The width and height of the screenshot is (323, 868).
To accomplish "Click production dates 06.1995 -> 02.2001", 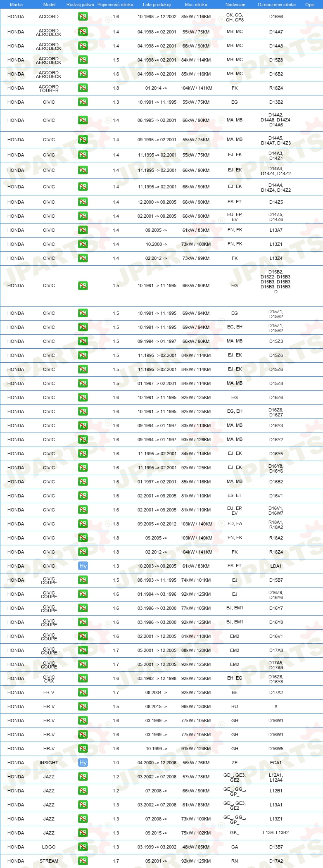I will pyautogui.click(x=157, y=120).
